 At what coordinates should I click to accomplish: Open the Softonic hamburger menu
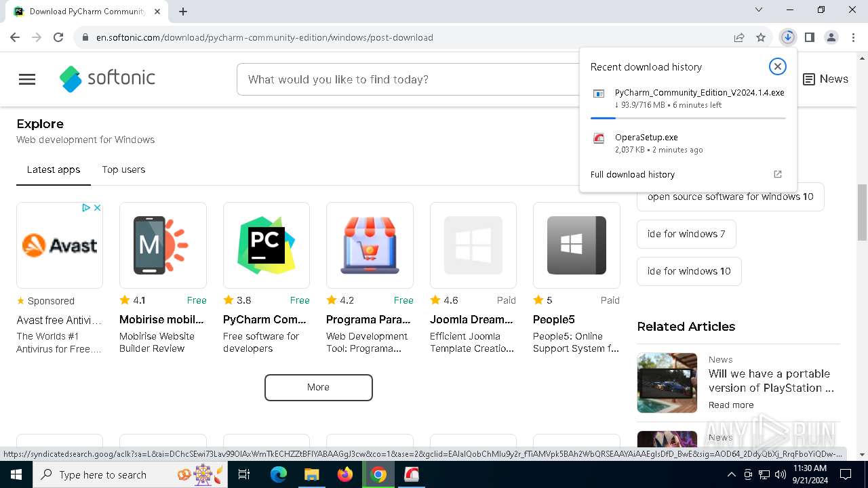tap(27, 79)
